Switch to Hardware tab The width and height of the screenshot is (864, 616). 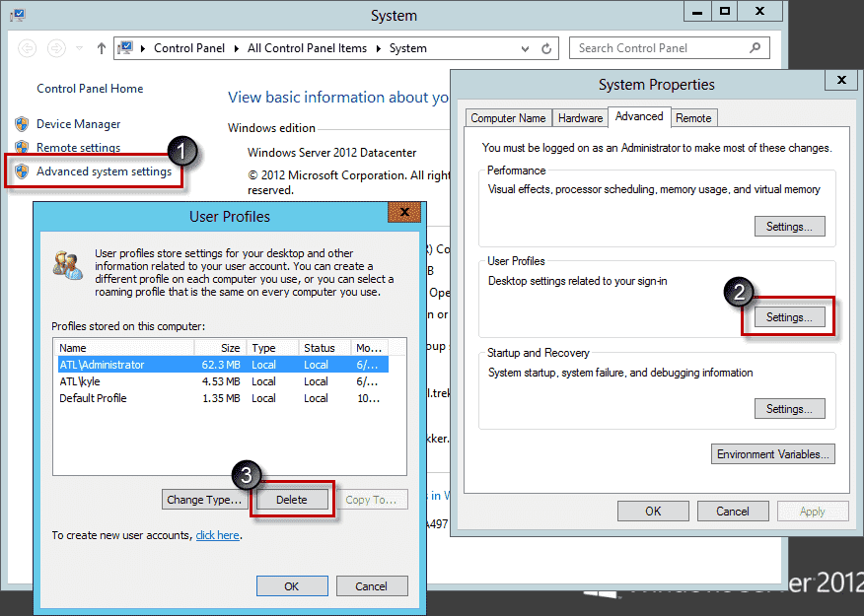pyautogui.click(x=580, y=118)
